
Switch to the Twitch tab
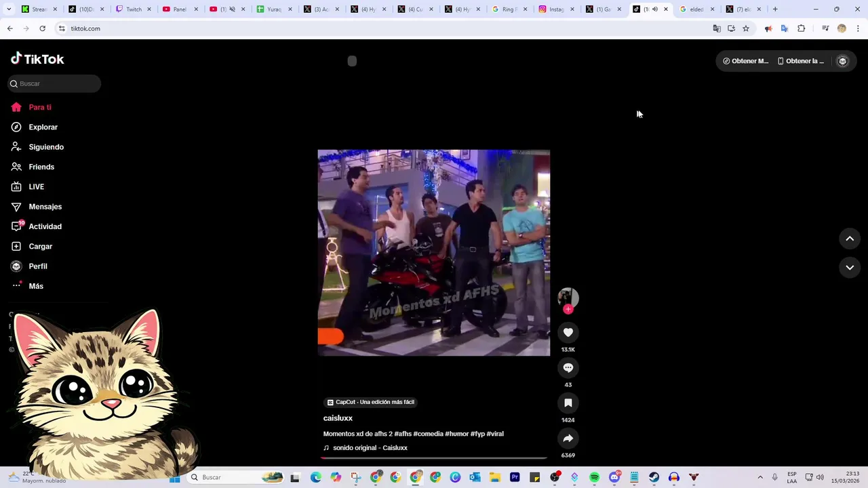point(134,9)
